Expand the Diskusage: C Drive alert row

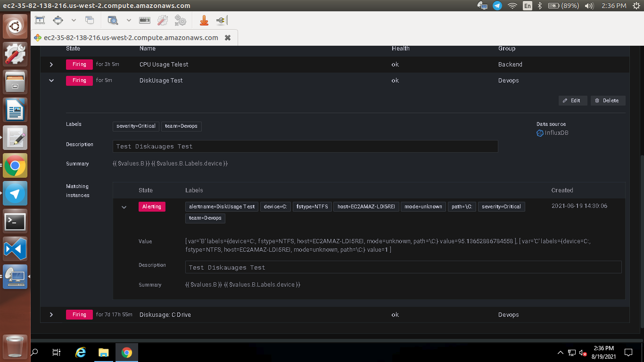click(51, 314)
